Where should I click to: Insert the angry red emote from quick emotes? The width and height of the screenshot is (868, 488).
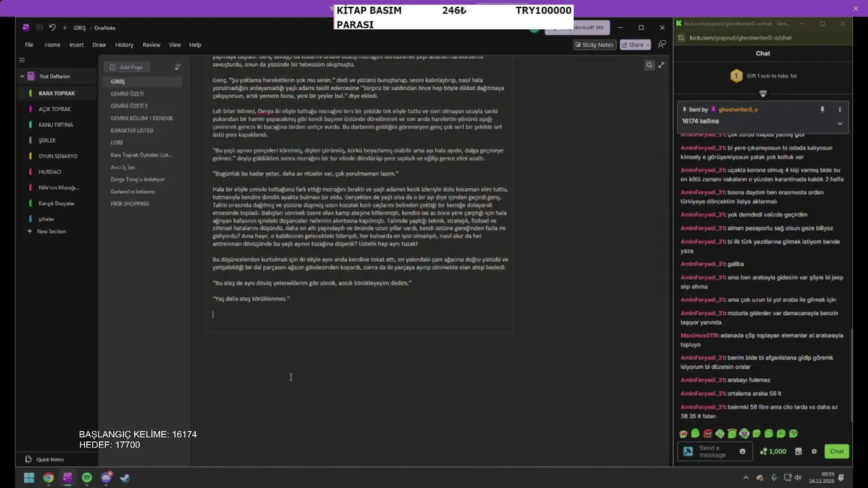click(708, 434)
